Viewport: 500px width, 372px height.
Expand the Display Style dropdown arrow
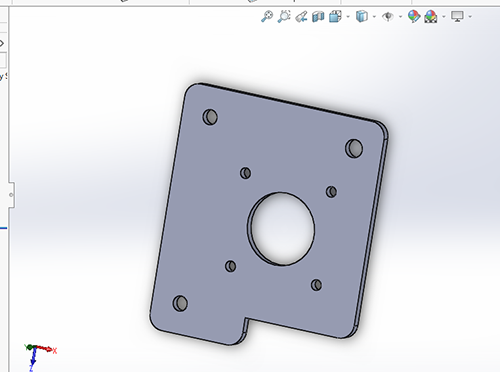[374, 16]
